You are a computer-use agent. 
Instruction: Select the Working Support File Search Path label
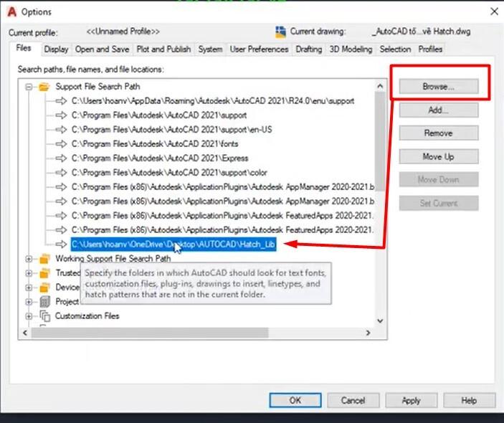113,259
